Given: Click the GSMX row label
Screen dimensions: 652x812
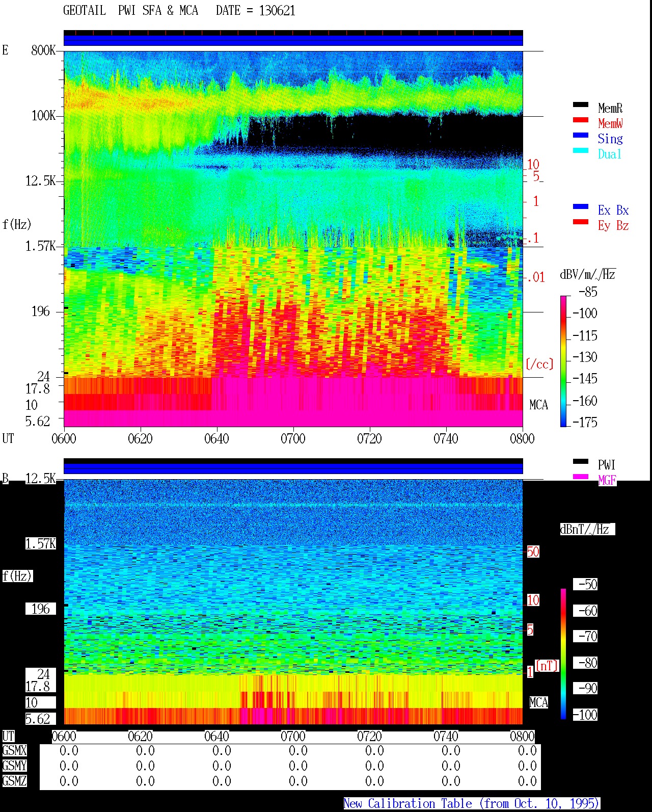Looking at the screenshot, I should coord(14,751).
